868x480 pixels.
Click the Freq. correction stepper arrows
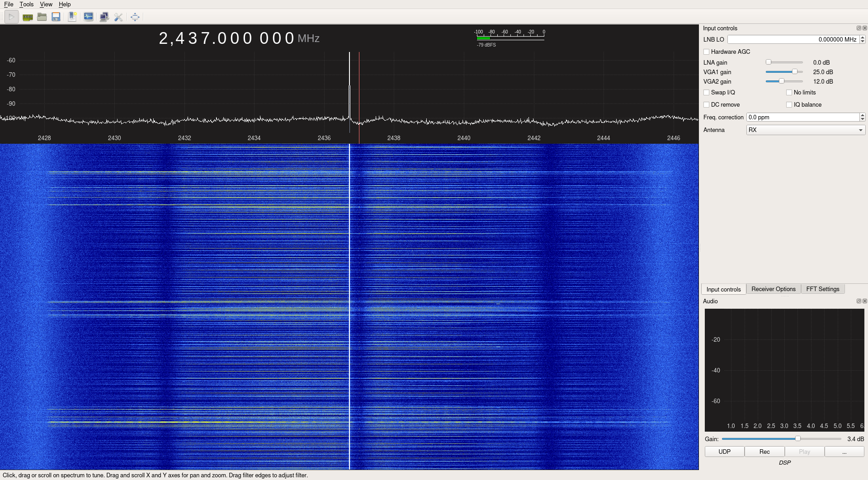863,118
